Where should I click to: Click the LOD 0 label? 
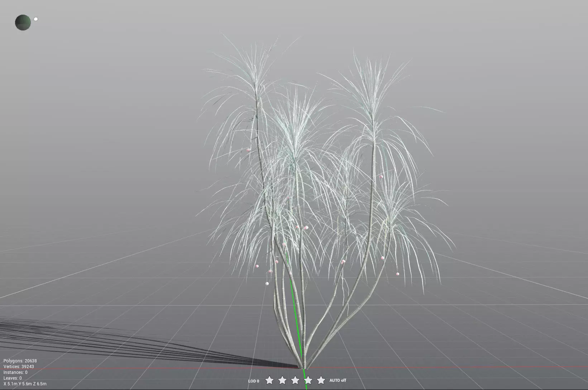tap(254, 381)
